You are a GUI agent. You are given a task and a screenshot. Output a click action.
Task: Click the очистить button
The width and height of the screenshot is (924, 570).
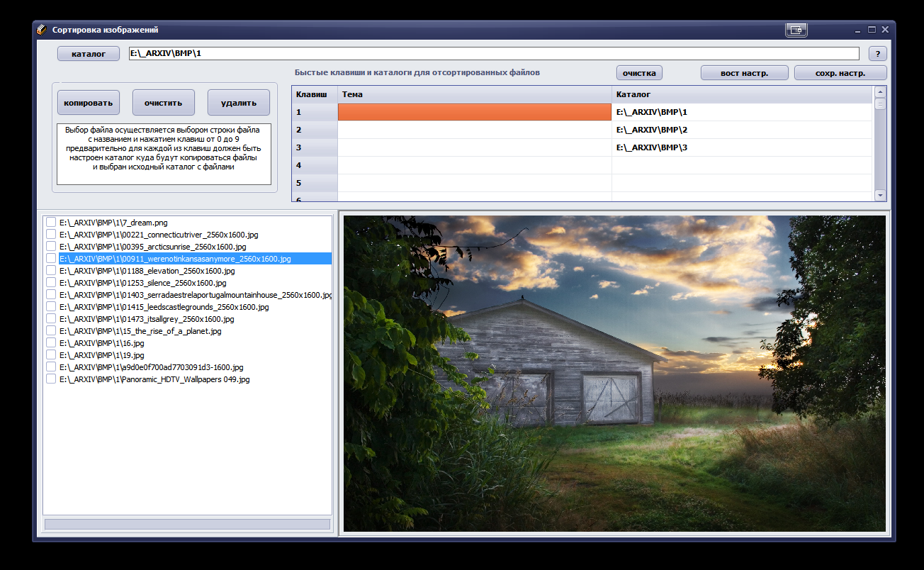click(x=164, y=103)
